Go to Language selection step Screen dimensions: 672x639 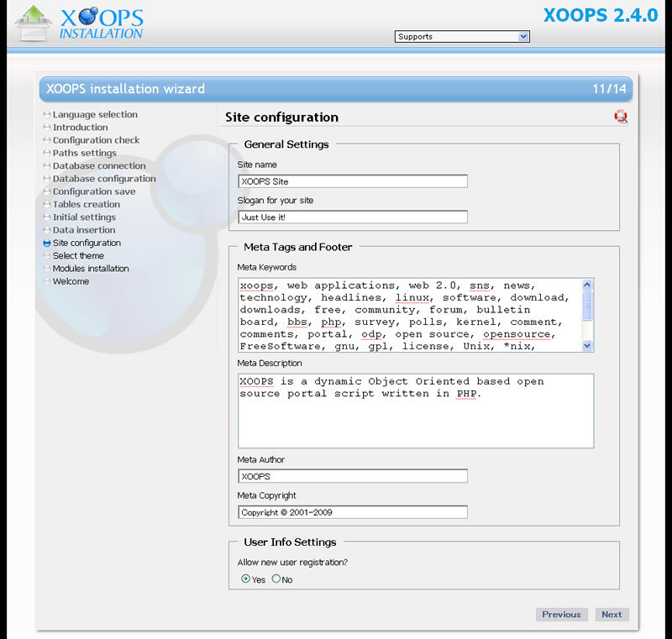tap(95, 114)
